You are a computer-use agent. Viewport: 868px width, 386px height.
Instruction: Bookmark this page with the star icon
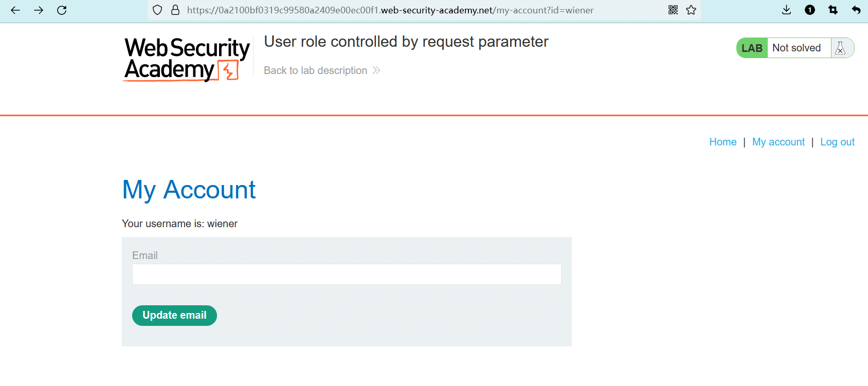pyautogui.click(x=691, y=10)
